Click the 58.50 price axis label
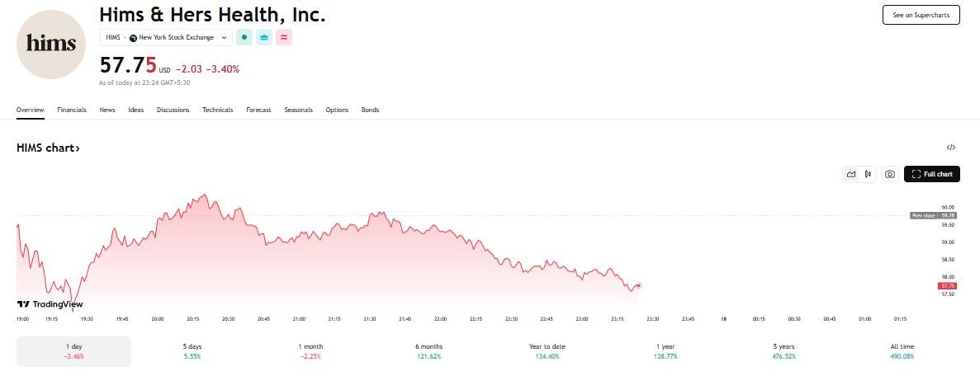This screenshot has height=376, width=980. [948, 259]
